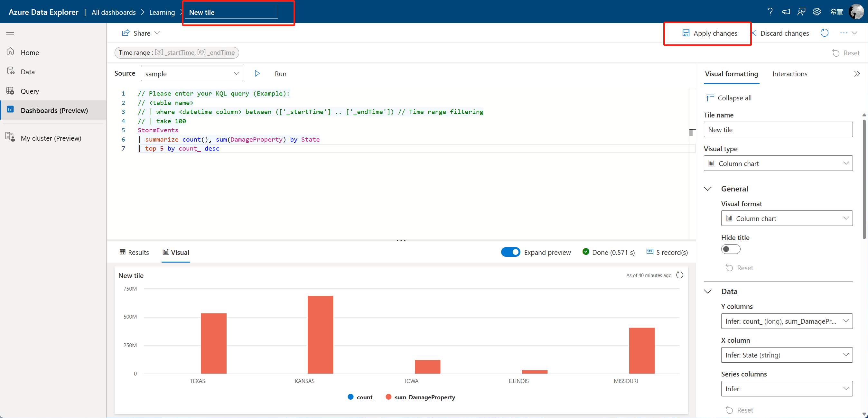This screenshot has width=868, height=418.
Task: Click the TEXAS bar in chart
Action: [x=214, y=343]
